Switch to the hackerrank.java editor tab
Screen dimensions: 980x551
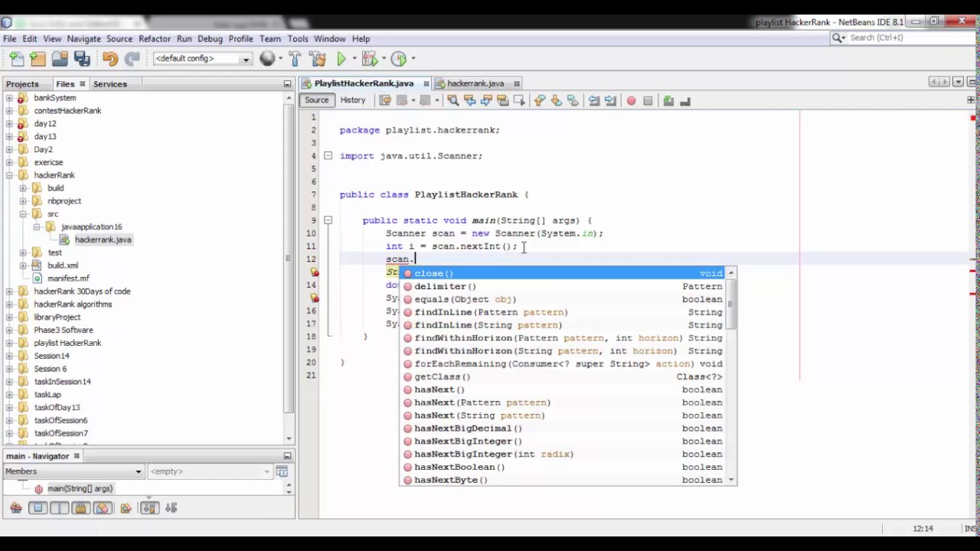(475, 83)
